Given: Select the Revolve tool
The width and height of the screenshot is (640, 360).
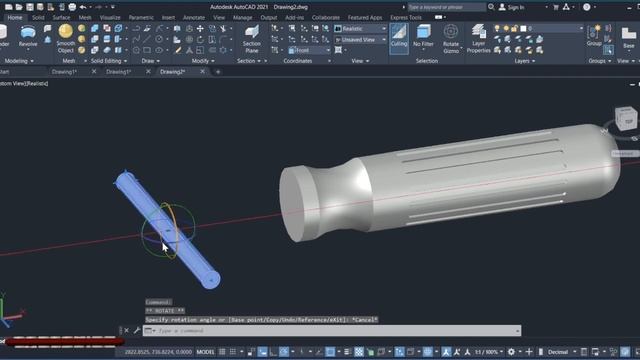Looking at the screenshot, I should pos(28,36).
